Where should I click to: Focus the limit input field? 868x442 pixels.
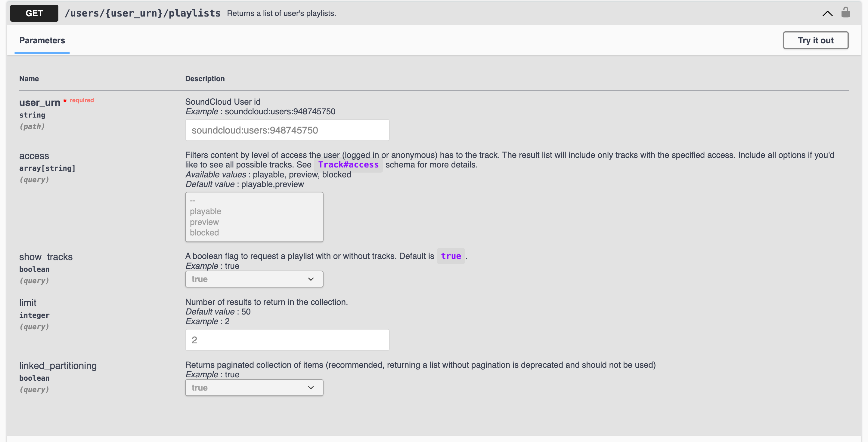point(287,340)
